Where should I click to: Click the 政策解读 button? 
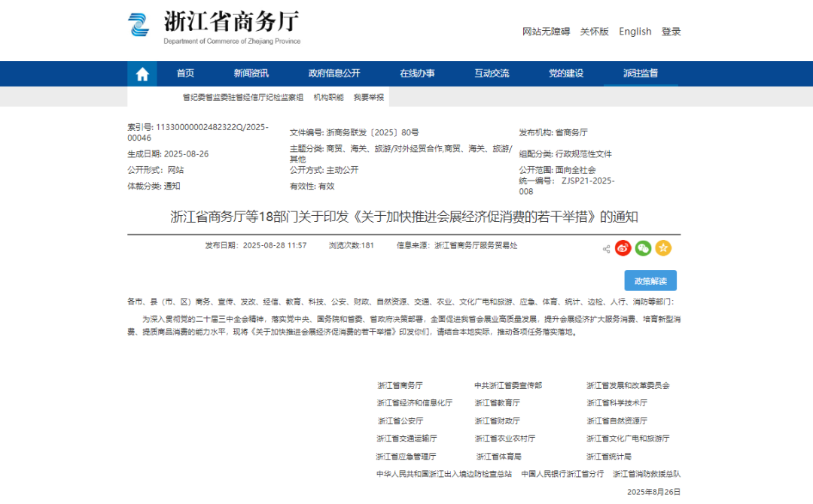(650, 280)
